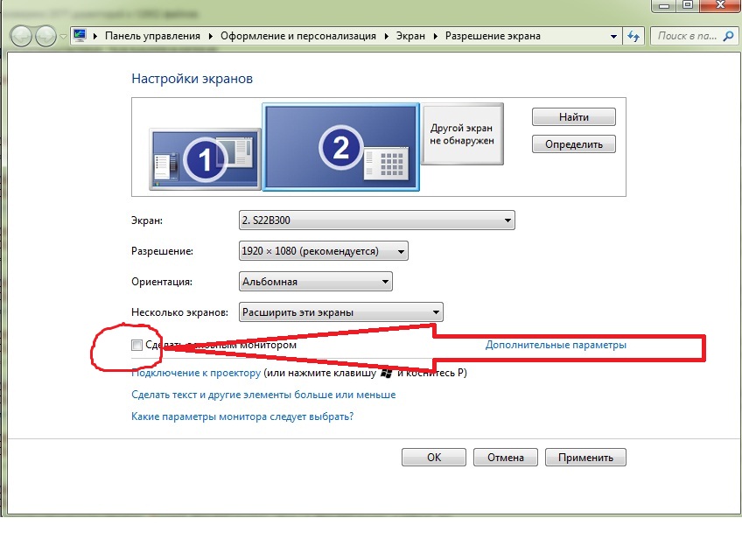
Task: Click the refresh button beside address bar
Action: 633,36
